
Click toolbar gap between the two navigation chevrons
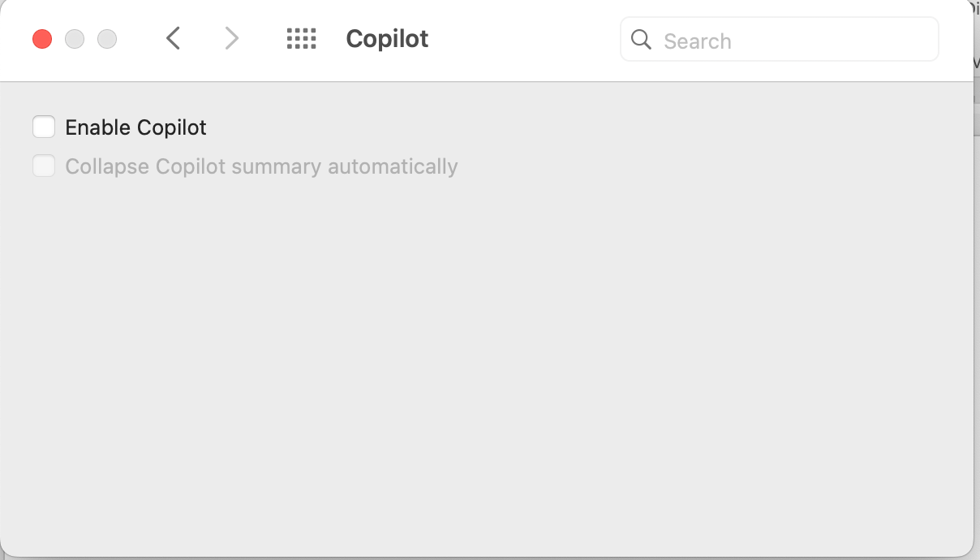point(203,38)
